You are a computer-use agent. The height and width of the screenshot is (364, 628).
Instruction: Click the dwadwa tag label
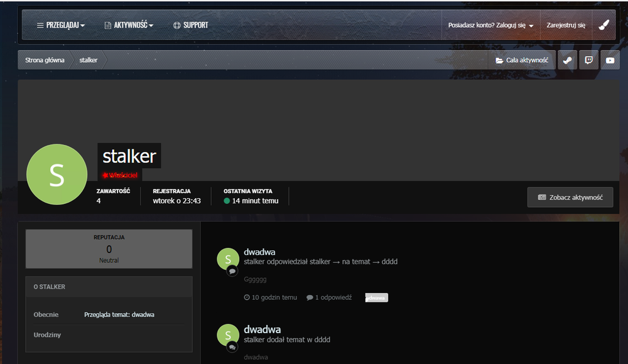(x=377, y=297)
